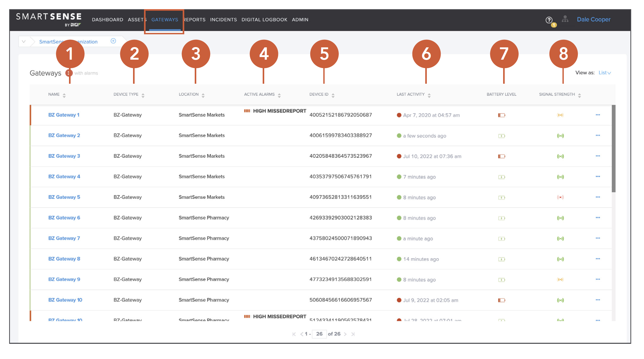Jump to last page of results
The image size is (644, 359).
coord(353,334)
